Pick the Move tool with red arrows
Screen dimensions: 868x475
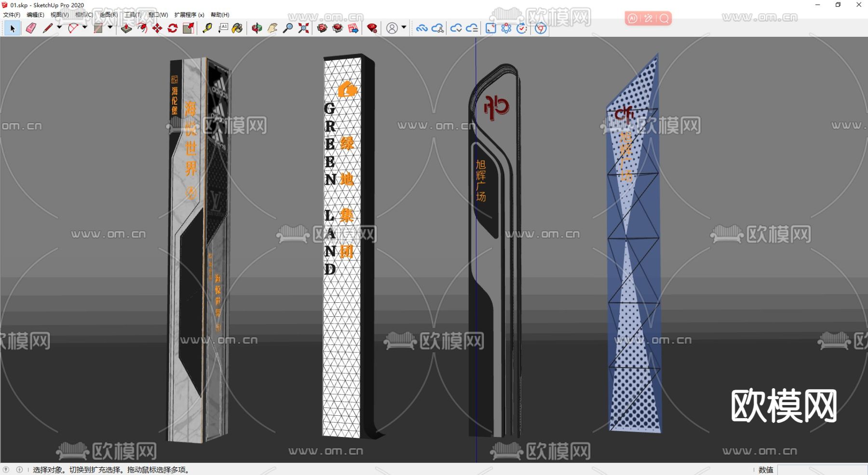coord(157,28)
